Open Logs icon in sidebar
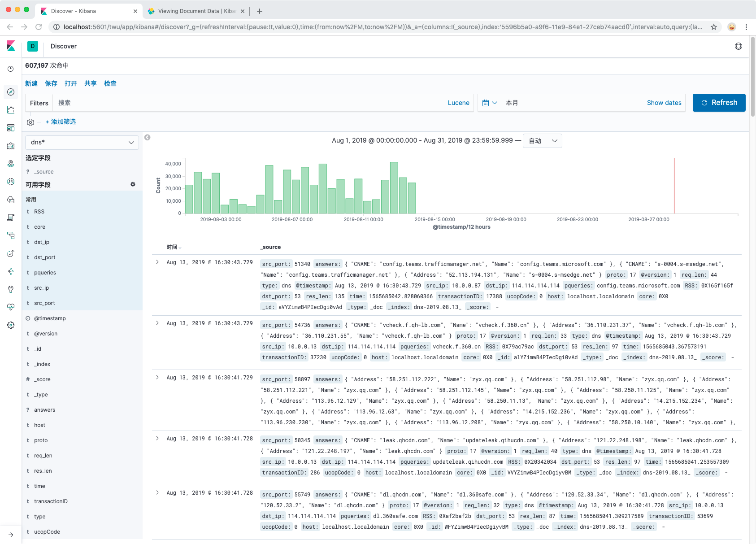 11,218
